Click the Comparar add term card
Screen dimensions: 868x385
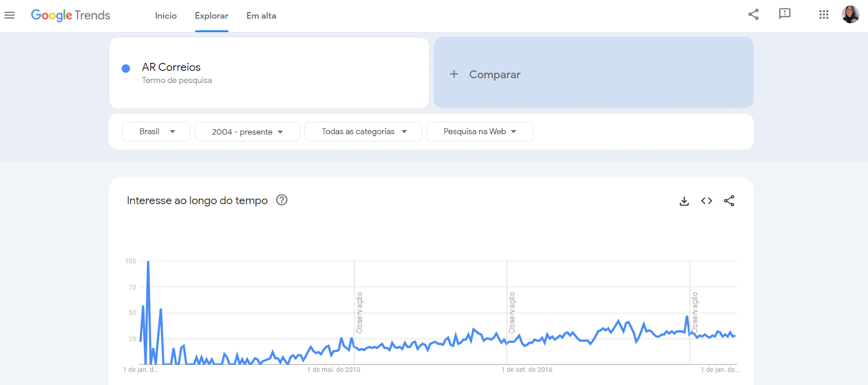click(593, 73)
